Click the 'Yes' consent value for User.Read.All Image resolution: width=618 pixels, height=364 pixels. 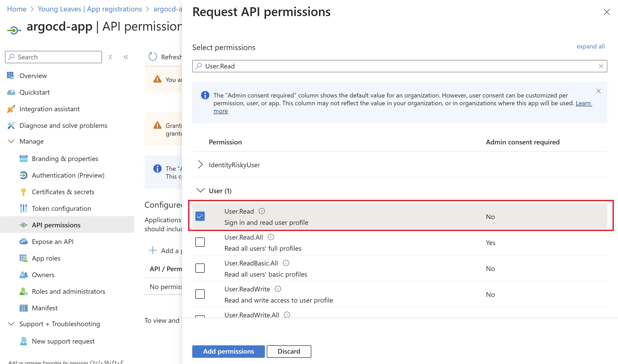coord(491,243)
